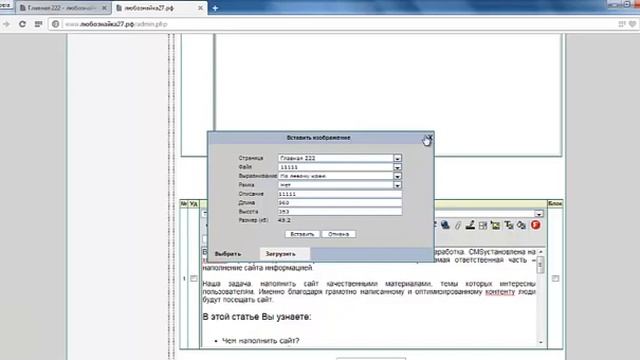Viewport: 640px width, 360px height.
Task: Click the insert image icon in editor toolbar
Action: coord(496,225)
